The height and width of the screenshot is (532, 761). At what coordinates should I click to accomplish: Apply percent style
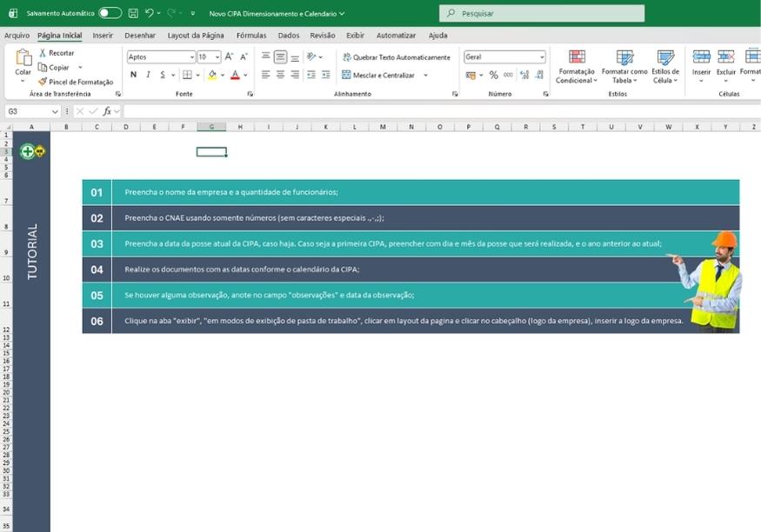494,75
